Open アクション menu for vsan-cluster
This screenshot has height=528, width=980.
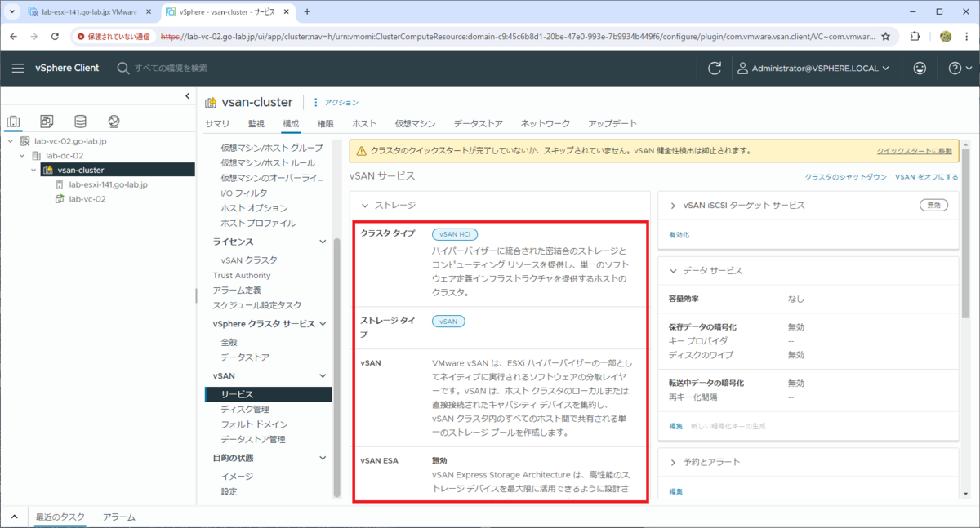(336, 102)
